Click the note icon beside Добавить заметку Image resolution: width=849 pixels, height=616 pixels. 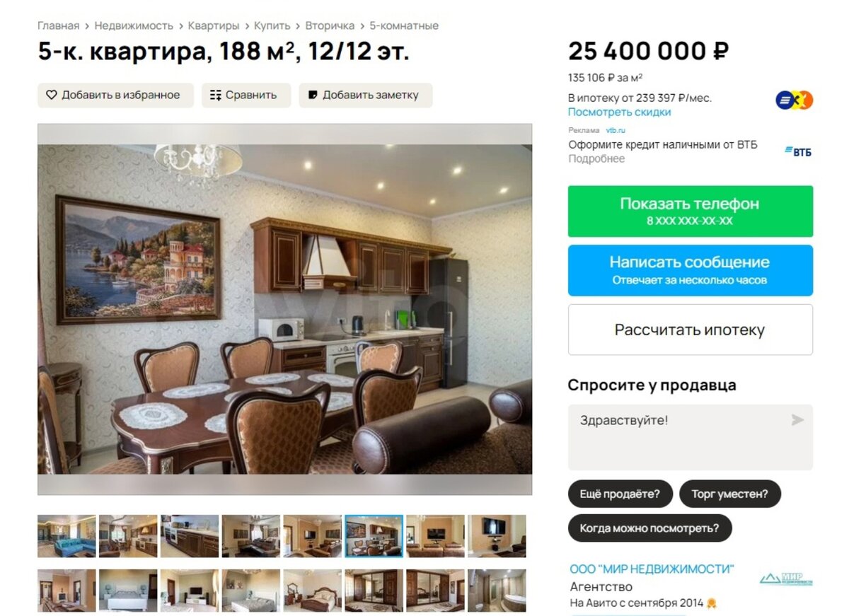point(313,95)
